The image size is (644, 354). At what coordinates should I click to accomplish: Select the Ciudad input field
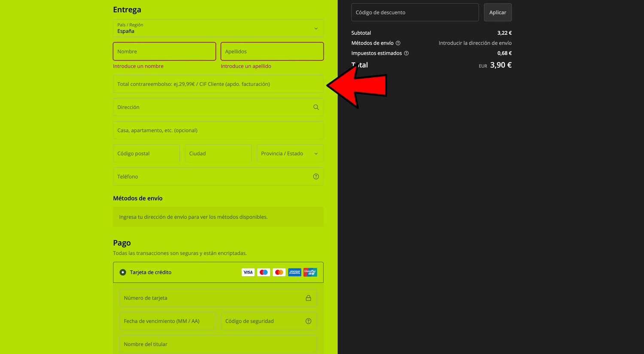coord(218,154)
